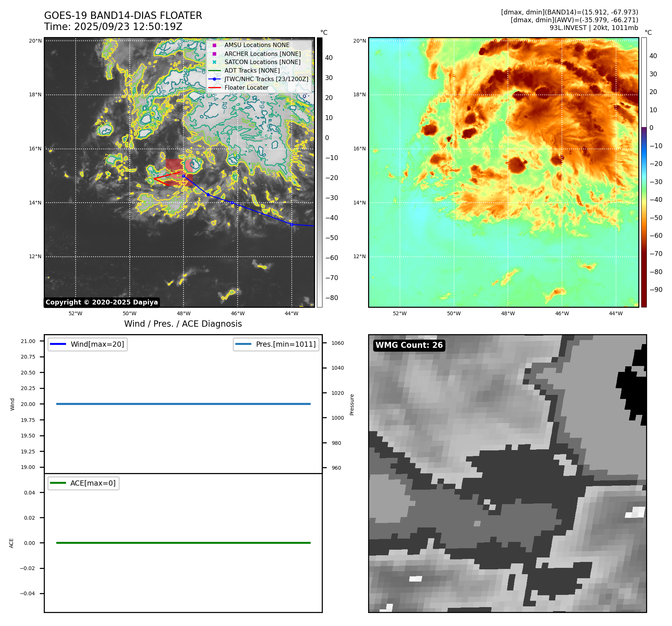This screenshot has height=626, width=672.
Task: Click the ADT Tracks [NONE] legend entry
Action: (244, 70)
